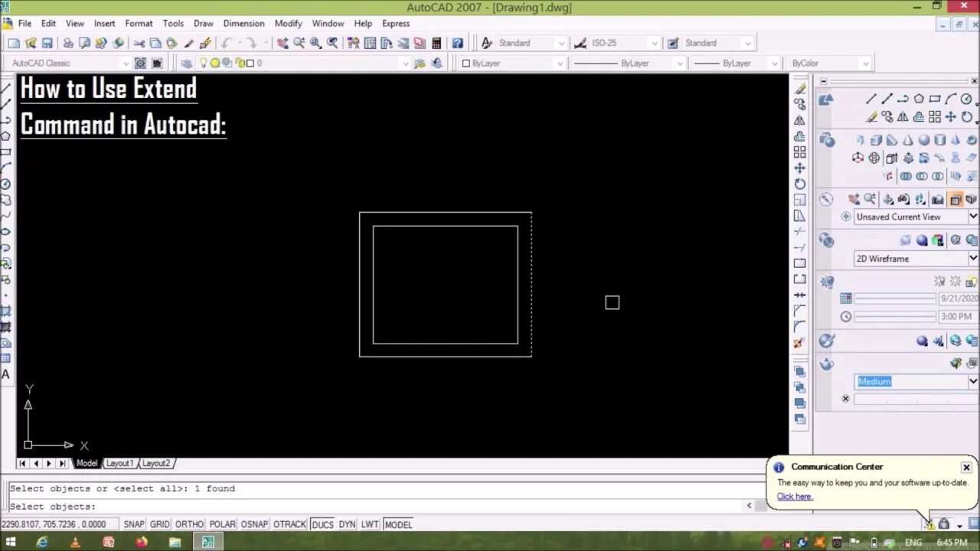Toggle LWT lineweight display
This screenshot has width=980, height=551.
(370, 524)
